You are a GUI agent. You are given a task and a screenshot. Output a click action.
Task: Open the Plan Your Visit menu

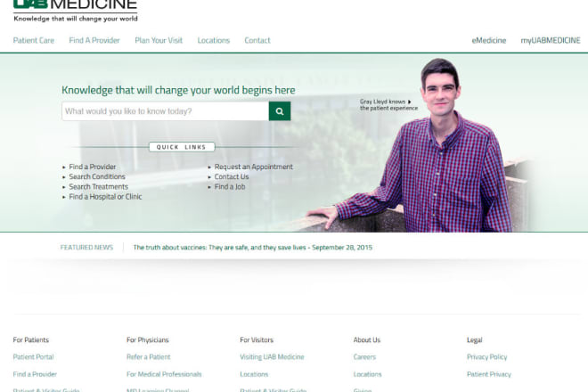[159, 40]
